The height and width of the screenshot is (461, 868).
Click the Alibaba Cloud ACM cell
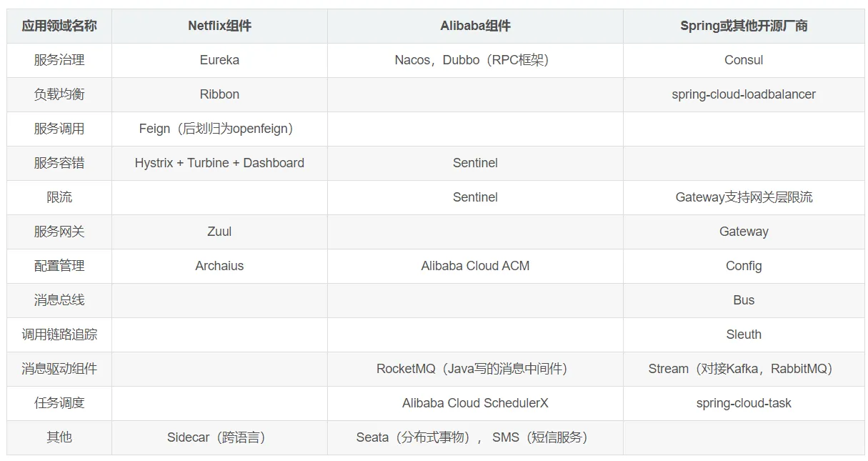(475, 266)
